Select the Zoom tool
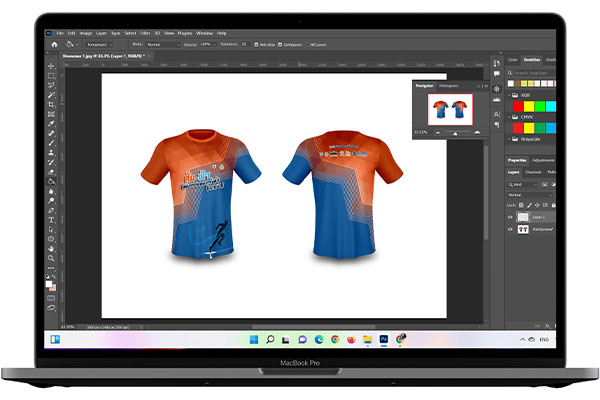The width and height of the screenshot is (600, 400). pyautogui.click(x=51, y=258)
